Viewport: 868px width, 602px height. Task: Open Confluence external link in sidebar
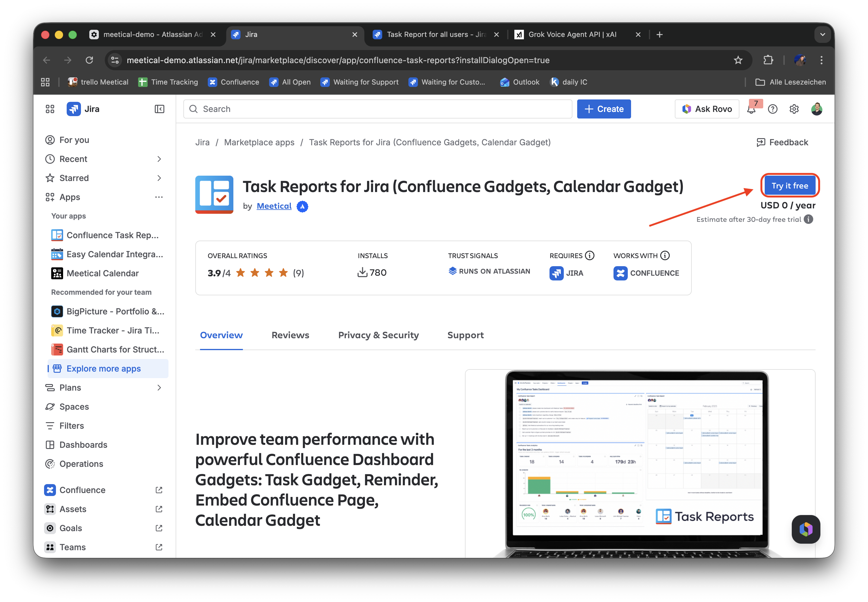(104, 490)
